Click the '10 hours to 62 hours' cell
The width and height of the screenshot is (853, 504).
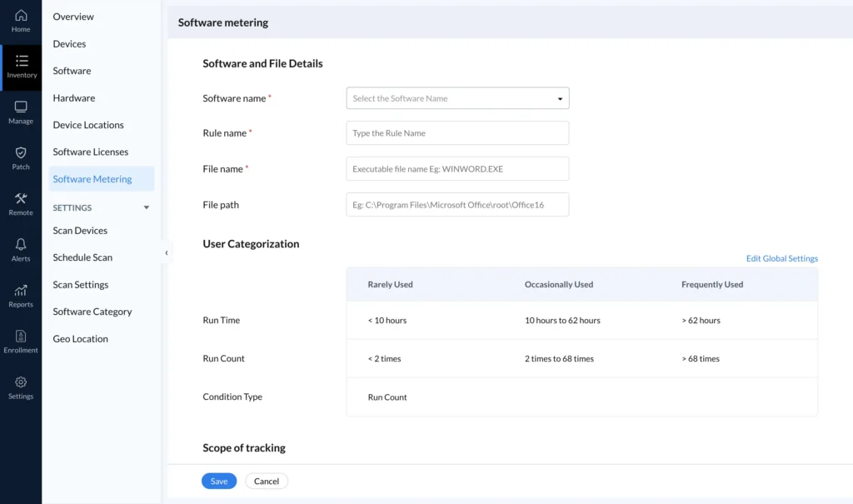point(562,321)
